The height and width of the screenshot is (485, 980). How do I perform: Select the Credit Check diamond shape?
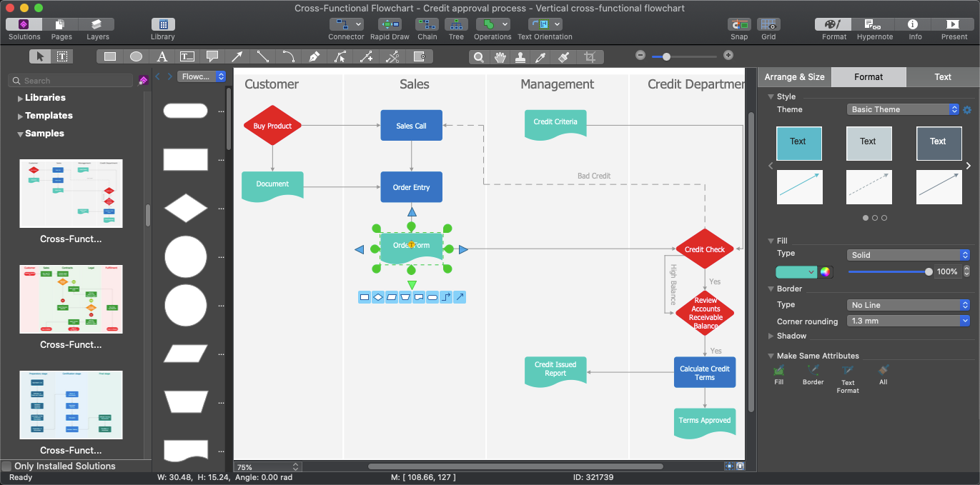[705, 249]
